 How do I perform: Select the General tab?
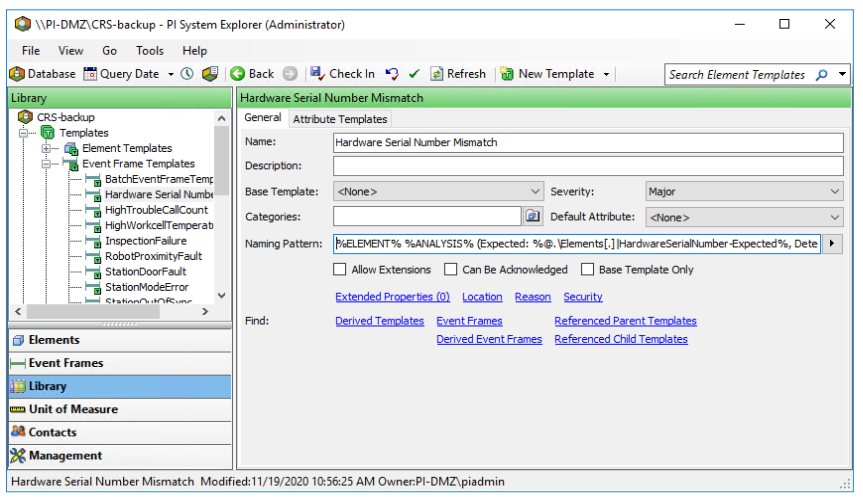point(263,117)
